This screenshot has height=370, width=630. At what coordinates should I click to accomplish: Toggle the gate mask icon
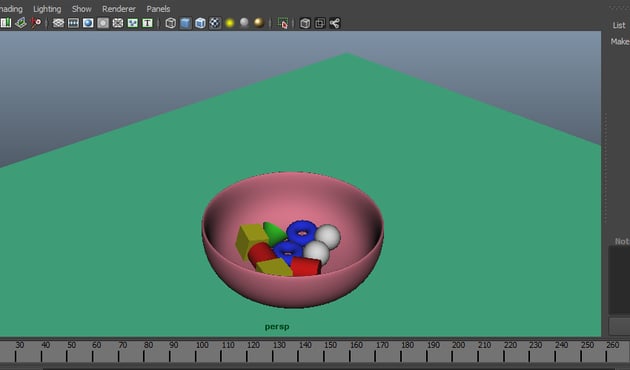click(103, 23)
